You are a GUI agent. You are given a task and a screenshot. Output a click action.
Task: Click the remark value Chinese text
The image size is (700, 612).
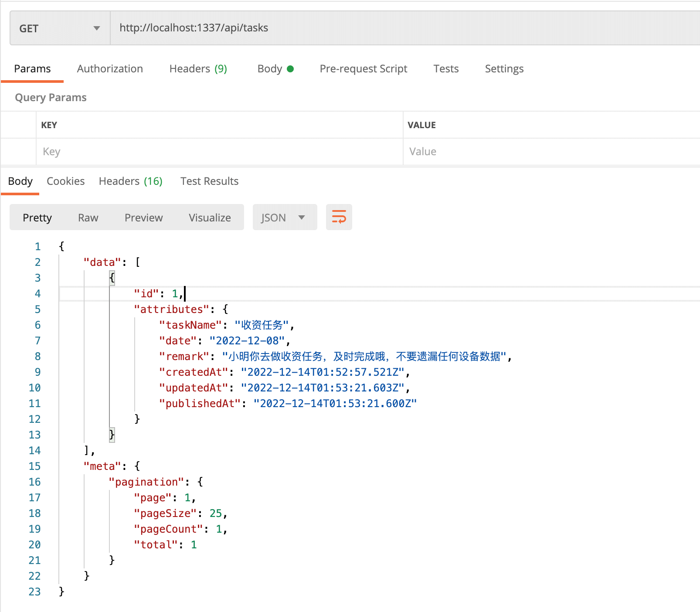coord(364,357)
